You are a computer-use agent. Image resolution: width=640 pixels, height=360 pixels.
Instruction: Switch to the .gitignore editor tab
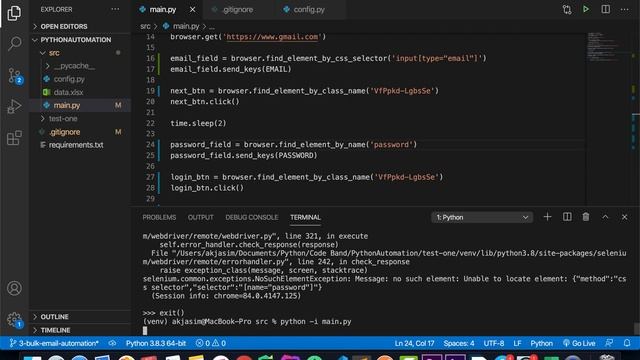tap(238, 9)
